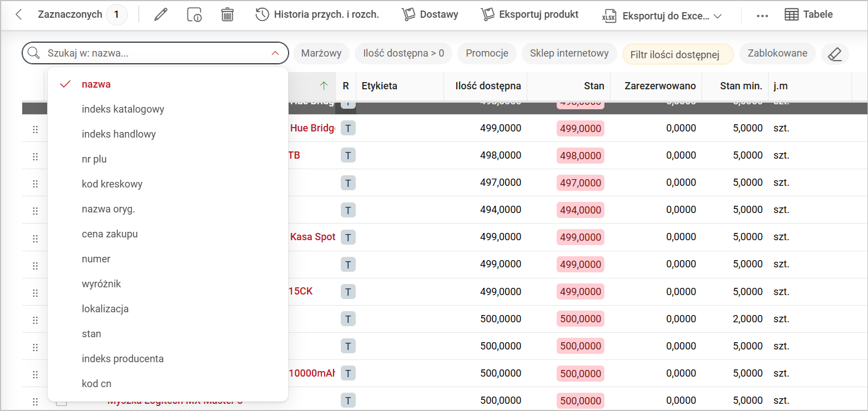Toggle the Promocje filter chip
The width and height of the screenshot is (868, 411).
487,54
